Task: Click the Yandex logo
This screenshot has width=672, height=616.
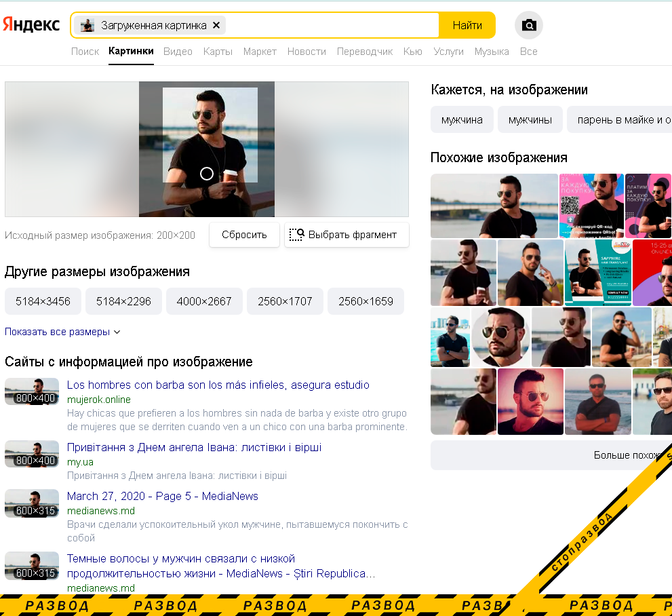Action: pyautogui.click(x=31, y=25)
